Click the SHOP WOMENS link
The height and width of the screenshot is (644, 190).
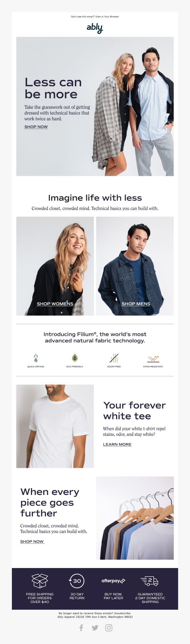55,304
